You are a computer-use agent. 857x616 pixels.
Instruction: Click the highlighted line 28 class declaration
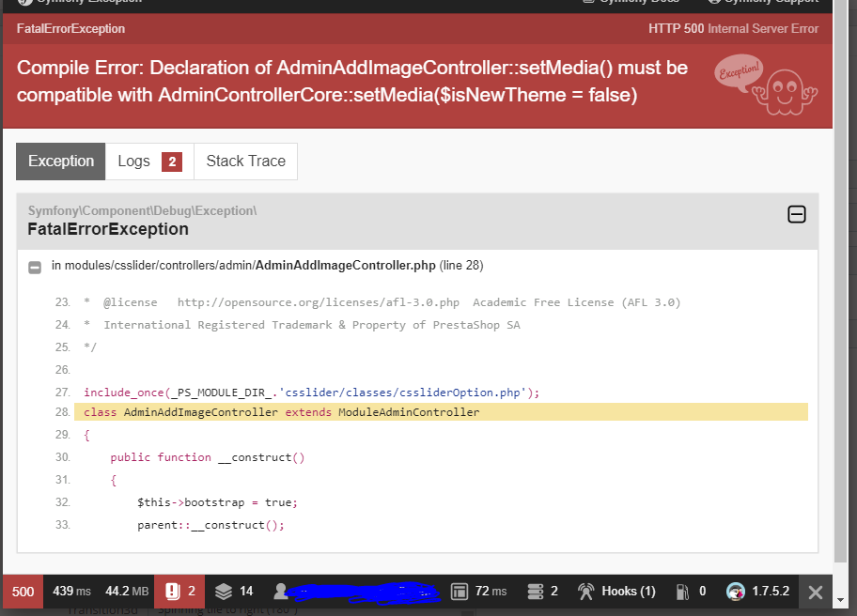click(441, 412)
